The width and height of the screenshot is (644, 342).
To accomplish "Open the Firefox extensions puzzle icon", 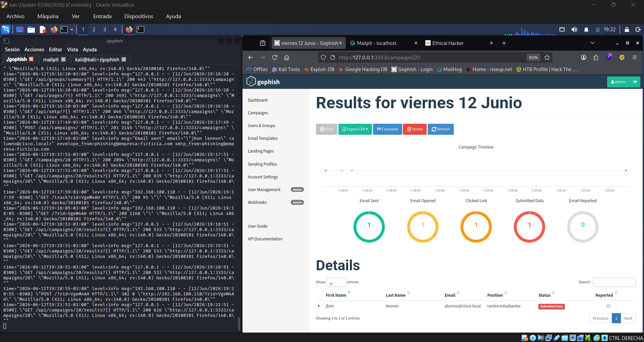I will [596, 57].
